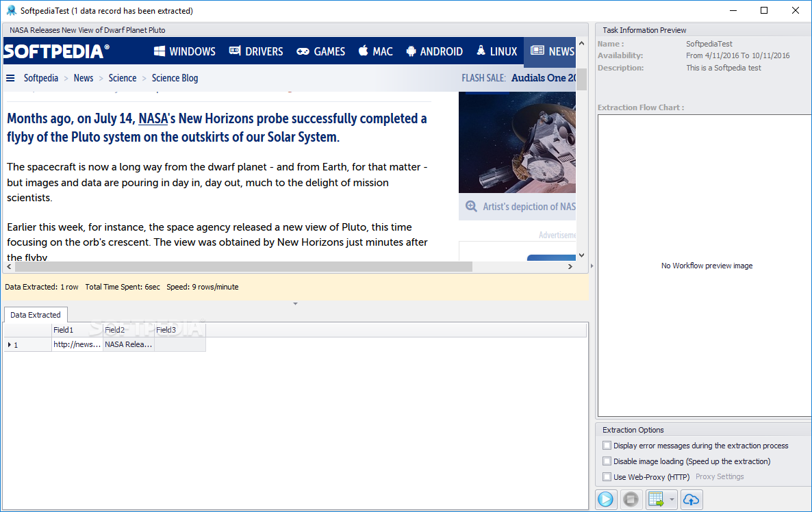Image resolution: width=812 pixels, height=512 pixels.
Task: Select the Field2 column header
Action: tap(129, 330)
